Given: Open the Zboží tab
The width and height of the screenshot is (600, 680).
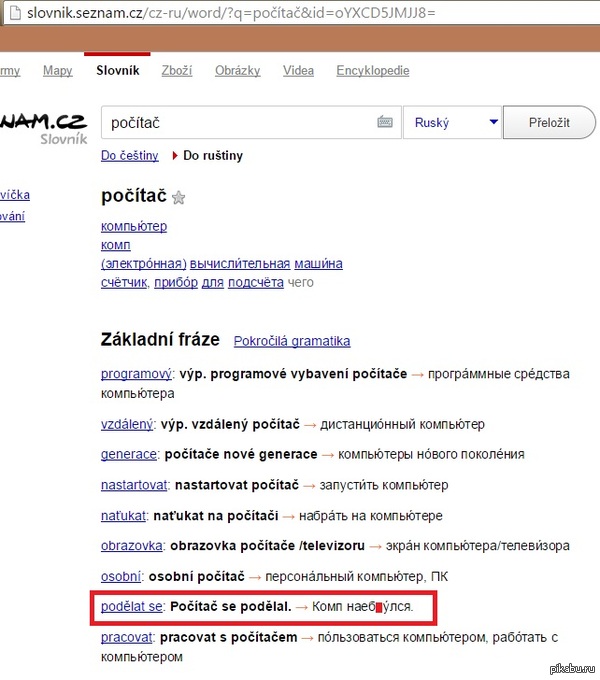Looking at the screenshot, I should click(x=176, y=71).
